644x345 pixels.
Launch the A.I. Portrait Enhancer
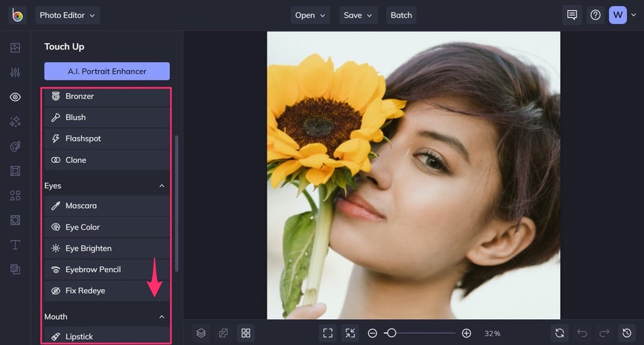pyautogui.click(x=107, y=71)
